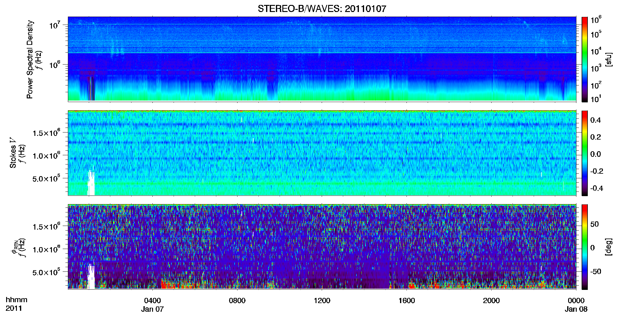Click the "0800" time axis label
The width and height of the screenshot is (644, 332).
coord(237,300)
